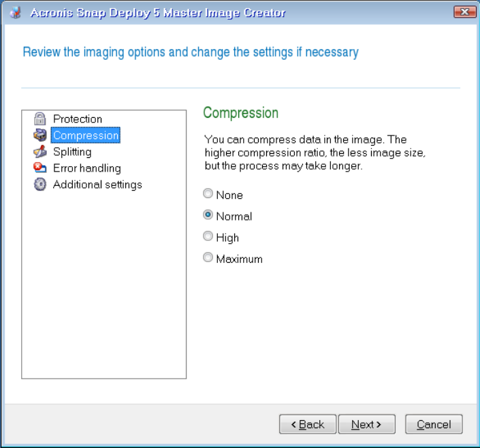Click the Protection padlock icon
This screenshot has height=448, width=480.
pyautogui.click(x=40, y=119)
